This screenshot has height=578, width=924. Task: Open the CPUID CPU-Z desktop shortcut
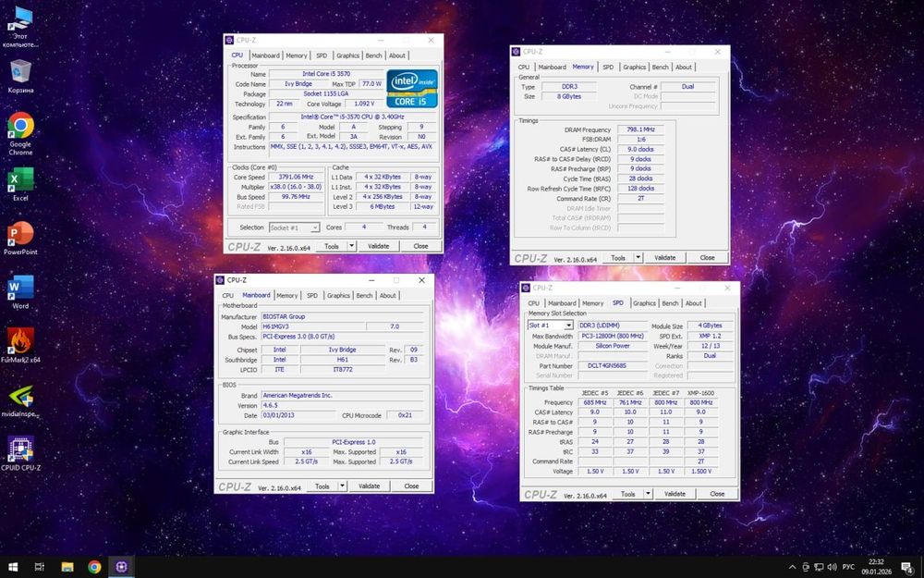20,453
